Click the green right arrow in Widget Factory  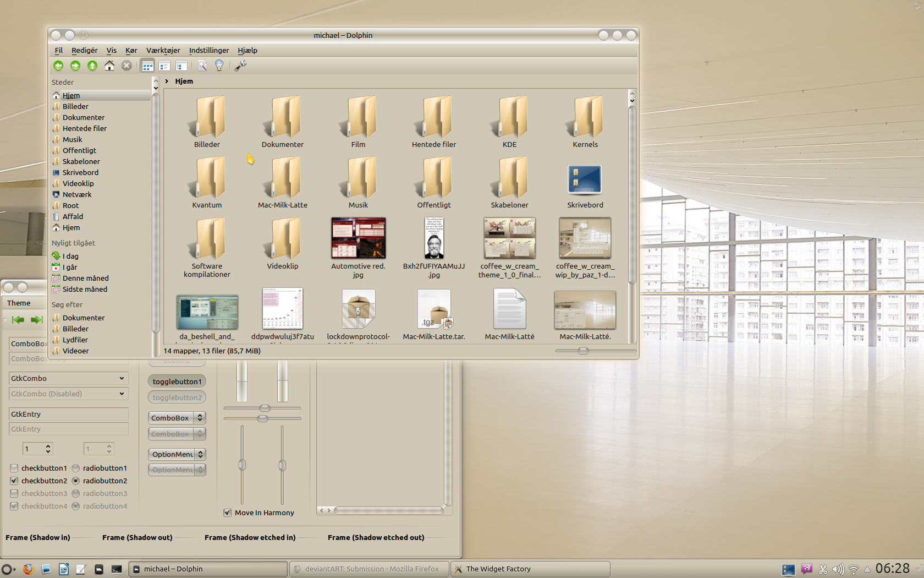point(36,320)
